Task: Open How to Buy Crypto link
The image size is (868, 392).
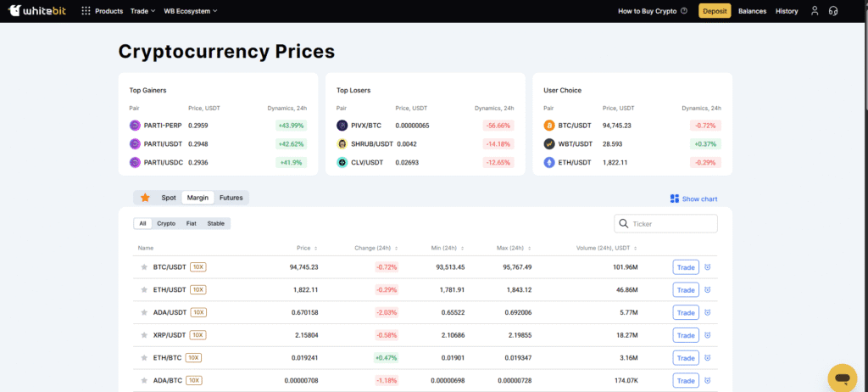Action: (x=647, y=10)
